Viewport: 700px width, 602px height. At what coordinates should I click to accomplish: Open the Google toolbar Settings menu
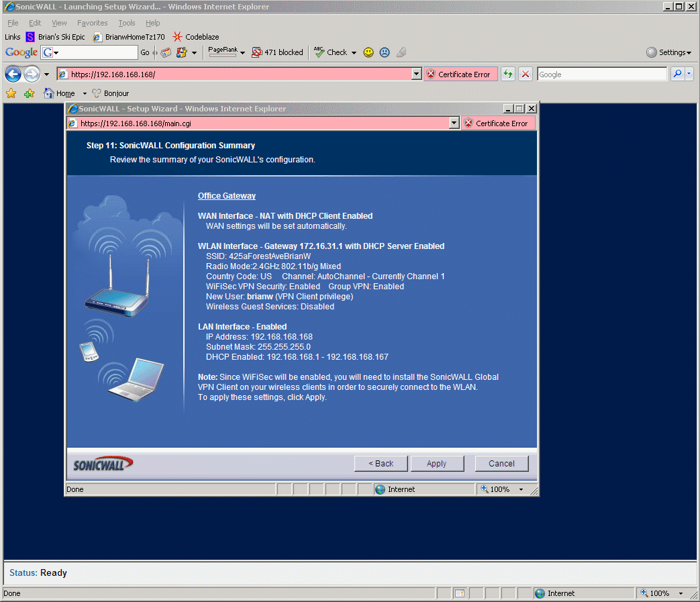click(x=668, y=52)
